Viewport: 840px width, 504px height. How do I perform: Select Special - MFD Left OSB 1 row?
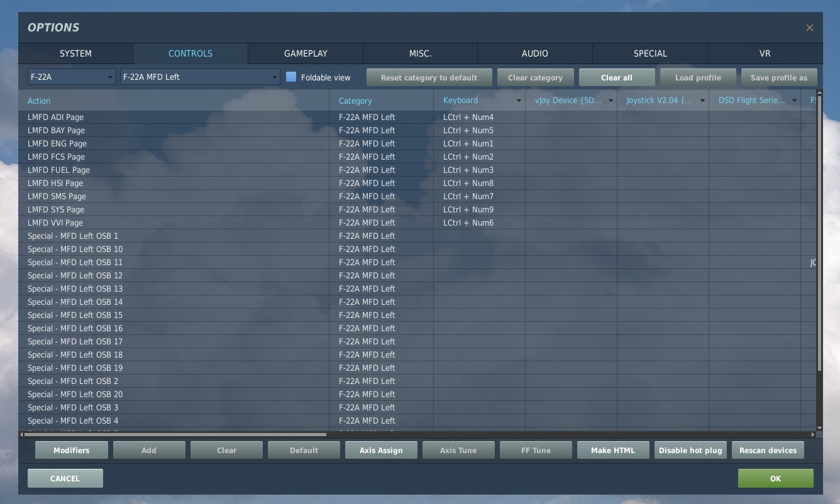(x=417, y=236)
